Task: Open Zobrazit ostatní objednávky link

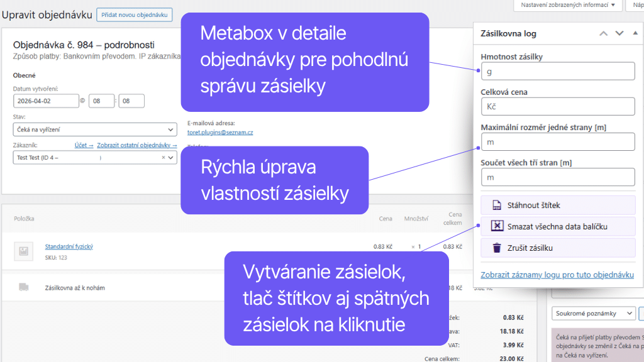Action: click(x=136, y=145)
